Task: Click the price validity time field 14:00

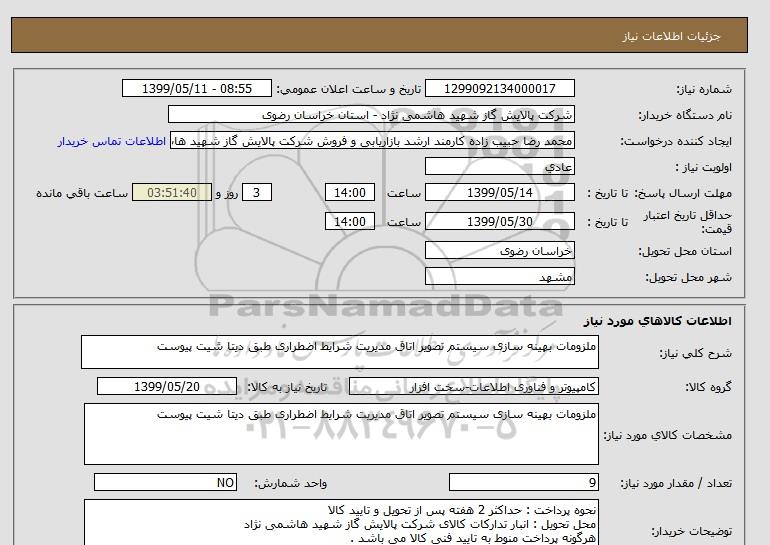Action: pos(351,222)
